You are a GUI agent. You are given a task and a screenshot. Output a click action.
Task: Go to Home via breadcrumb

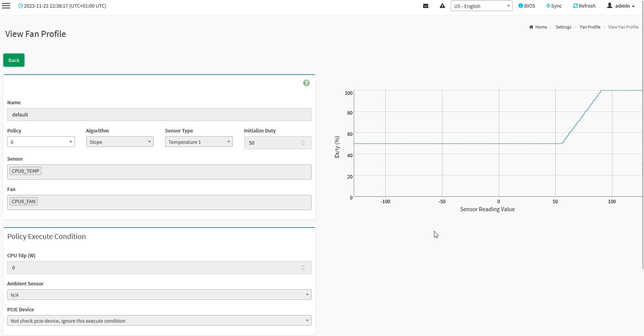click(x=541, y=27)
